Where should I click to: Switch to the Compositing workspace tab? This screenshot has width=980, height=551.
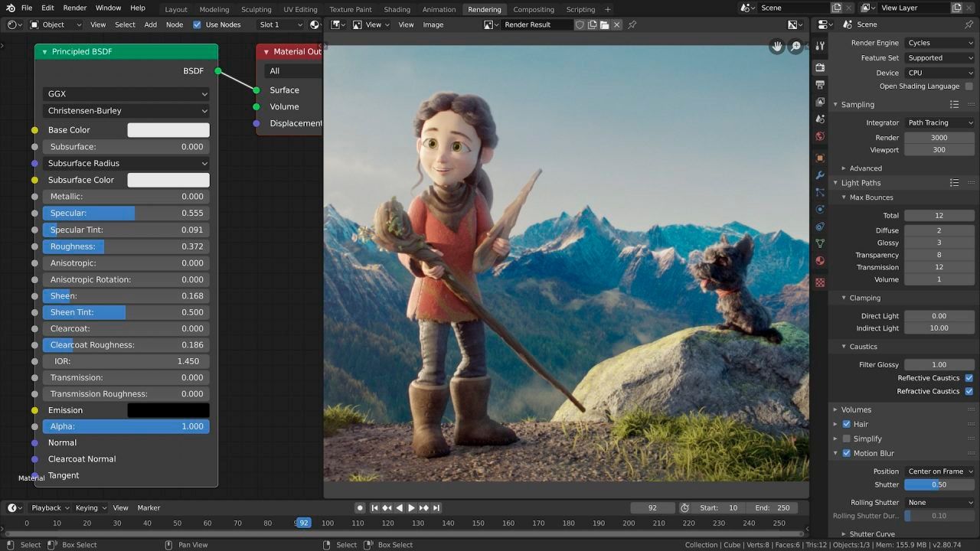(x=533, y=9)
